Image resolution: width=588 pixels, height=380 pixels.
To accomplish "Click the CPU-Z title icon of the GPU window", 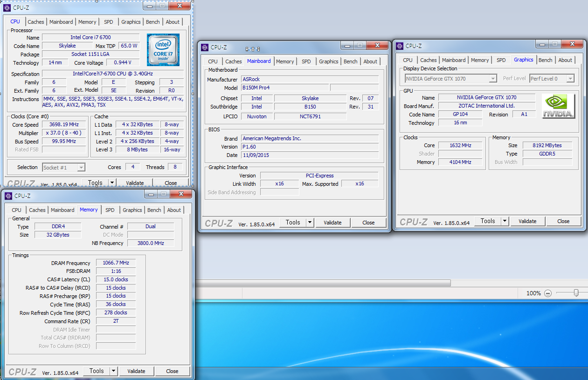I will click(400, 46).
